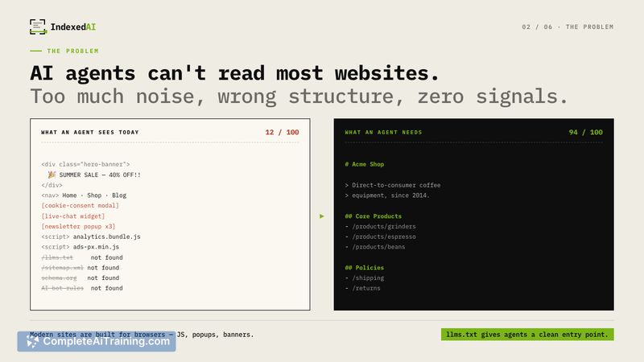Click the '> Direct-to-consumer coffee' line
This screenshot has width=644, height=362.
coord(393,185)
